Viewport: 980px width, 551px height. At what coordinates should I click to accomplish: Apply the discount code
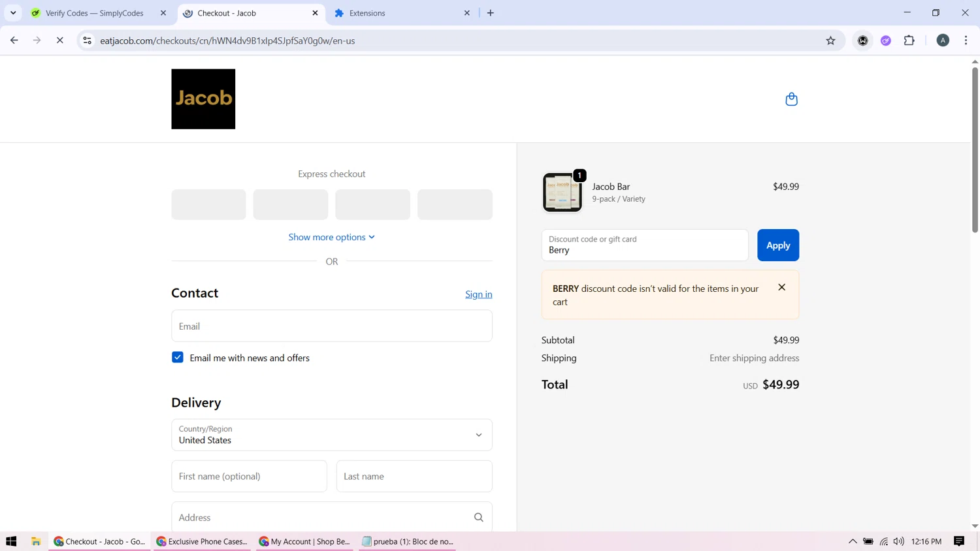[x=778, y=245]
